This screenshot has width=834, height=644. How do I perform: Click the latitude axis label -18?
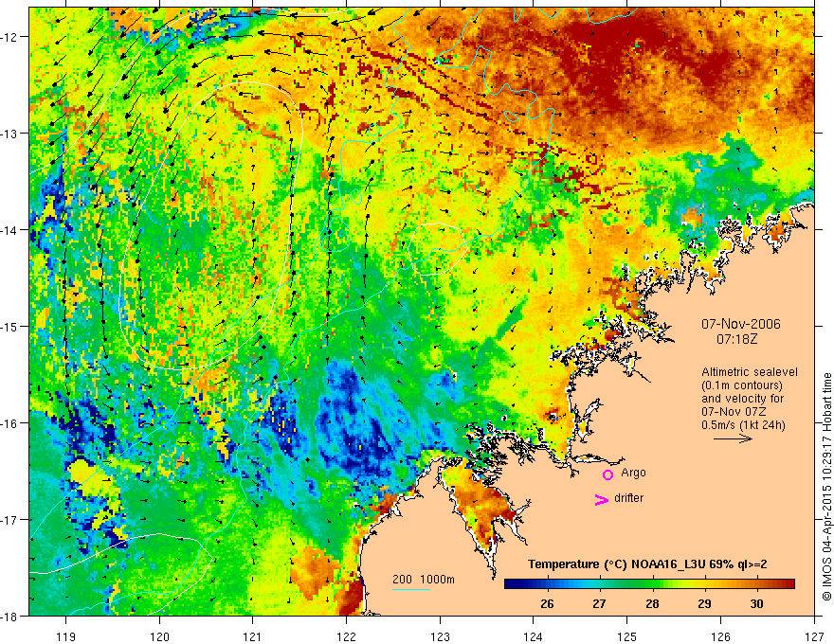pos(10,616)
